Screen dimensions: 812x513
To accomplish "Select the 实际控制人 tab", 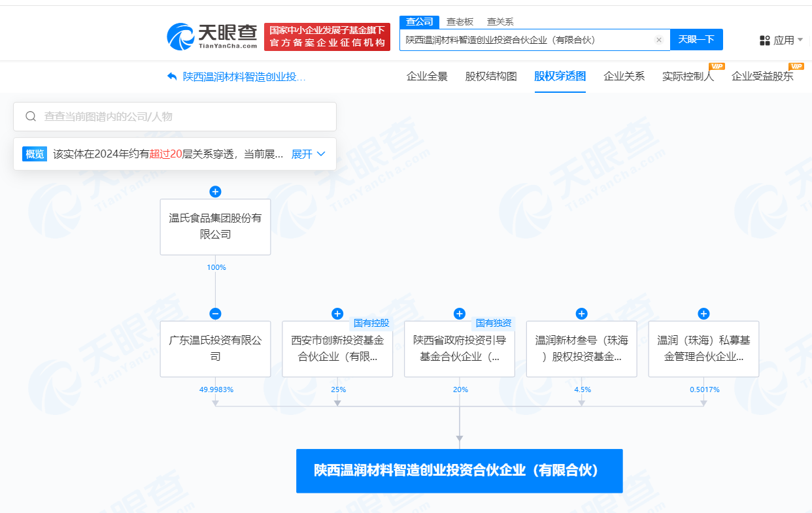I will (688, 76).
